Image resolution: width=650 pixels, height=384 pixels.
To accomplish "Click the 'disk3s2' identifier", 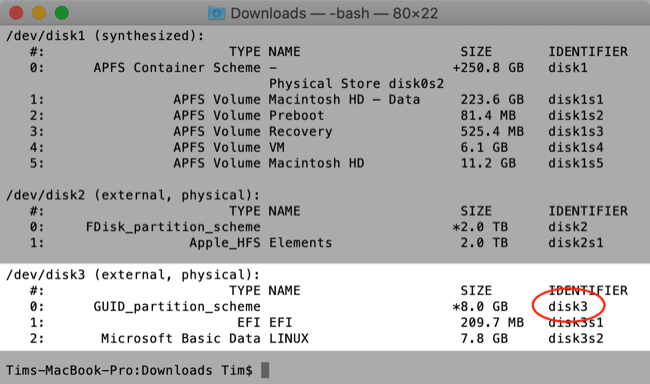I will click(x=576, y=339).
